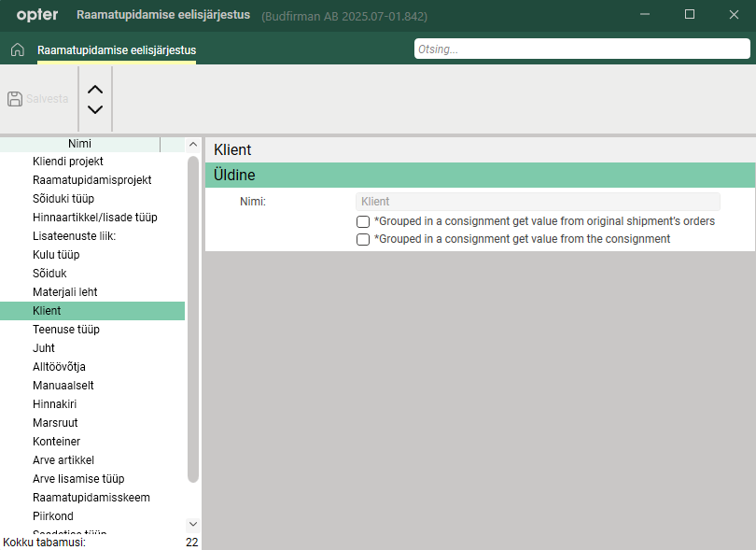Viewport: 756px width, 550px height.
Task: Sort list by Nimi column header
Action: [80, 144]
